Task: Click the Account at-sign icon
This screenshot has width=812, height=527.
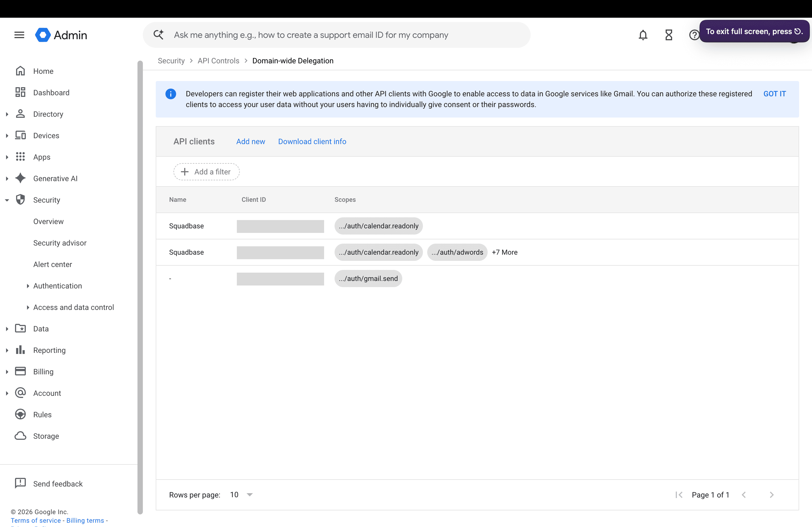Action: click(x=20, y=393)
